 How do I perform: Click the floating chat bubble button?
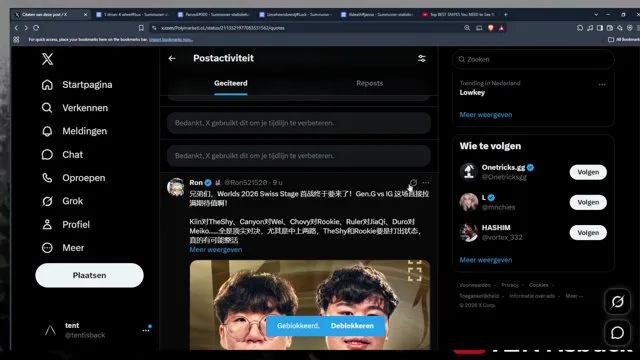(617, 333)
